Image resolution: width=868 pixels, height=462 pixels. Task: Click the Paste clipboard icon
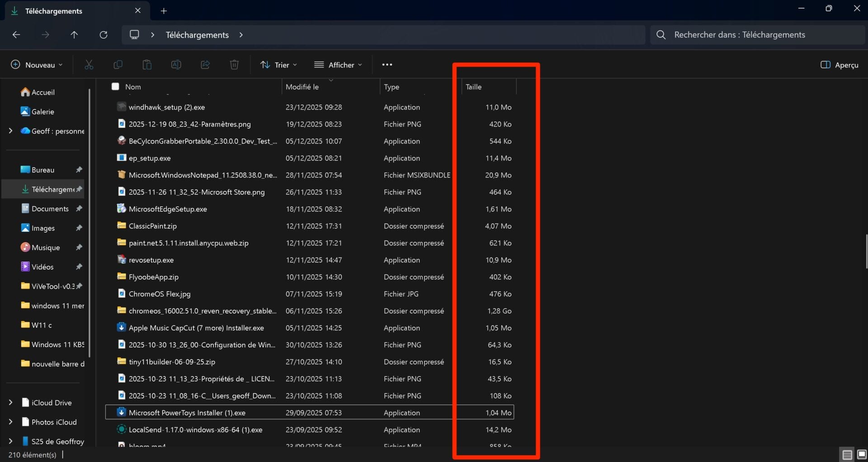click(x=147, y=65)
